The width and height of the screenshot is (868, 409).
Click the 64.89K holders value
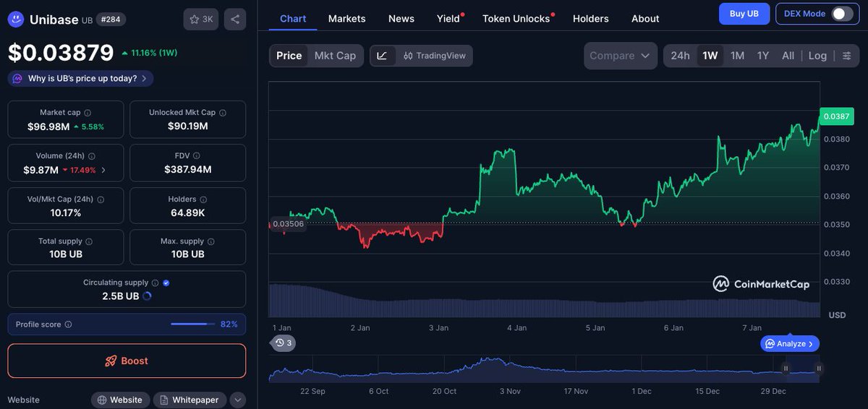(x=188, y=212)
